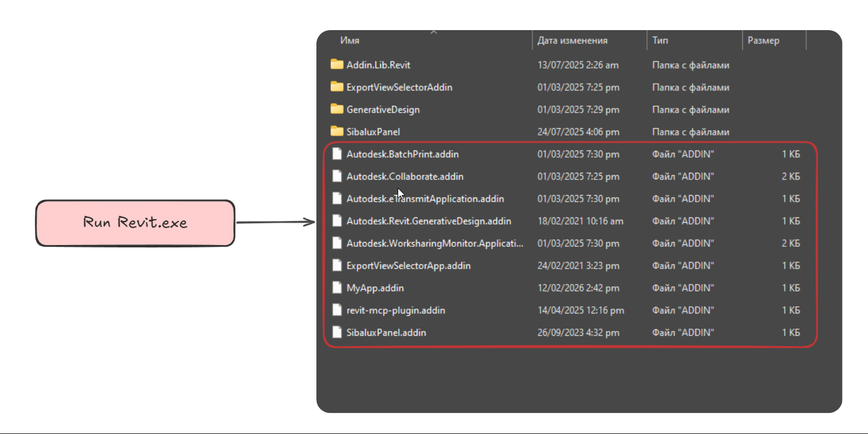Select the MyApp.addin file icon
868x434 pixels.
(337, 288)
